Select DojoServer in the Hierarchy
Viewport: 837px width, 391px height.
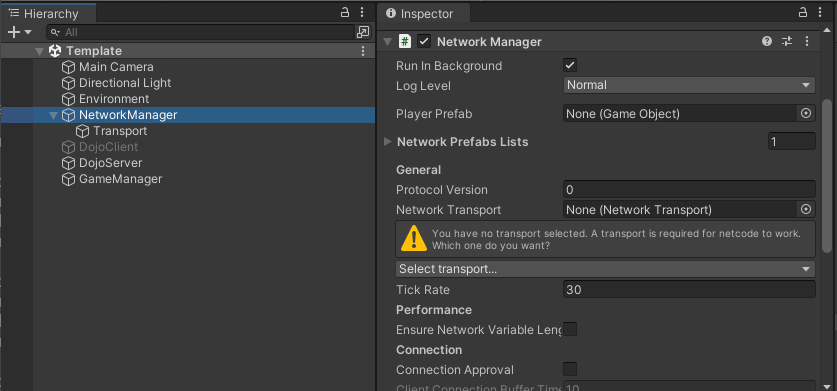tap(110, 163)
